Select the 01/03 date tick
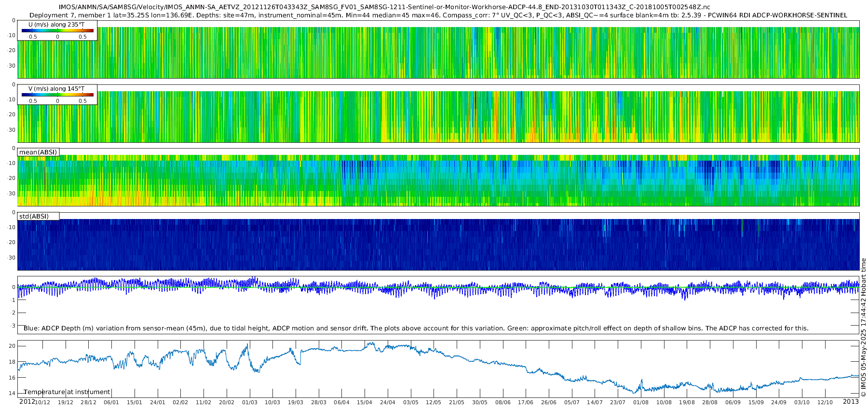The height and width of the screenshot is (410, 868). point(249,402)
